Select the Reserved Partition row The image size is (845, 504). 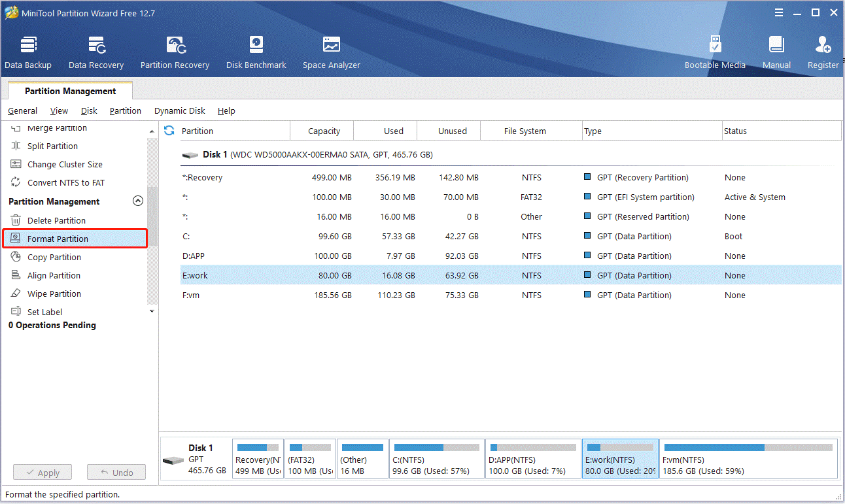511,217
